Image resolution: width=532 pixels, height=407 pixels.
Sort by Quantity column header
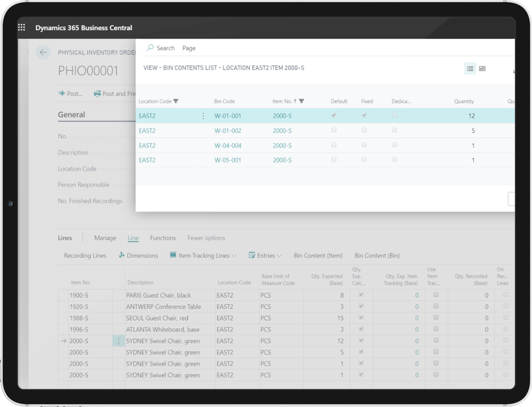point(464,101)
